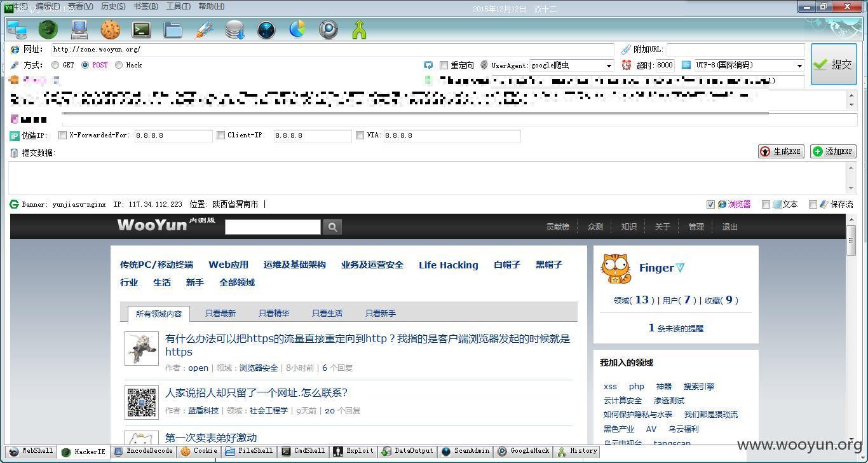Open the 查看(V) menu

click(80, 6)
